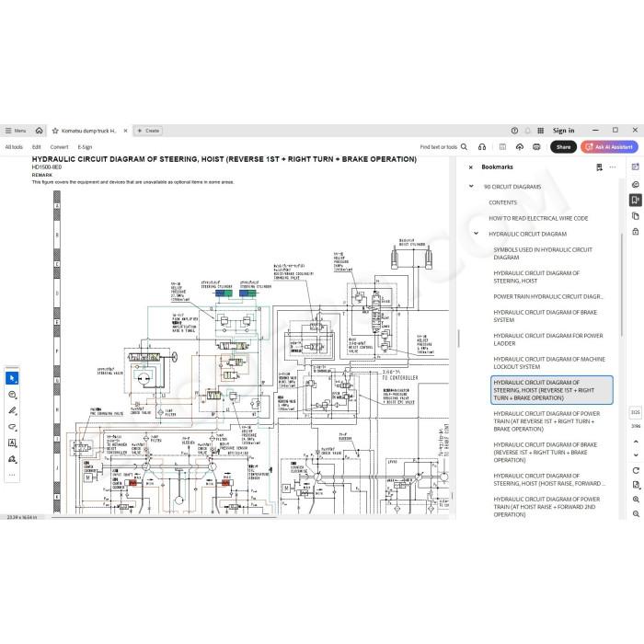Rotate the page clockwise icon
644x644 pixels.
click(636, 470)
